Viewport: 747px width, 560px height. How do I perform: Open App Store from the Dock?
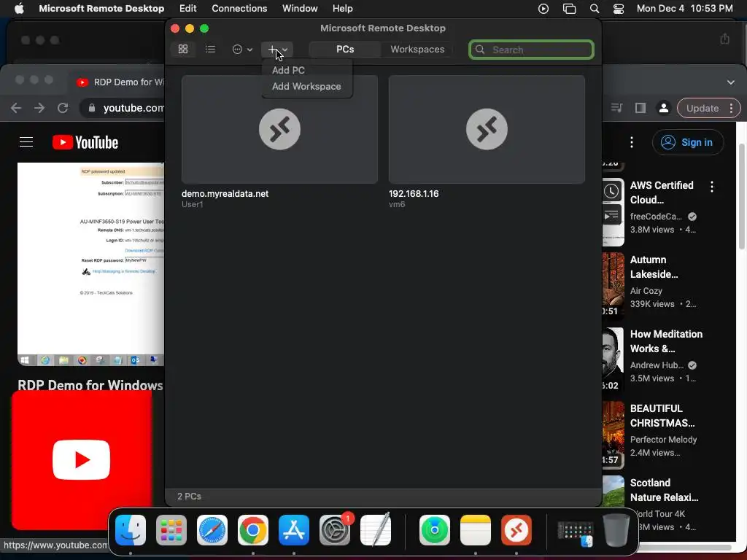294,529
